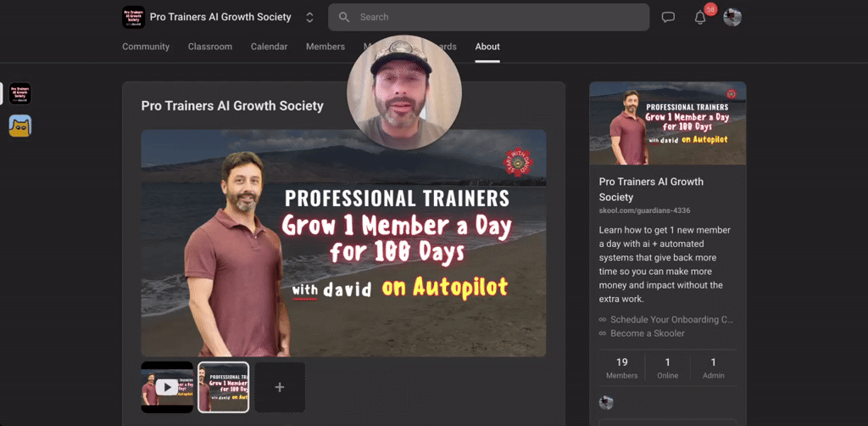
Task: Switch to the Classroom tab
Action: point(210,47)
